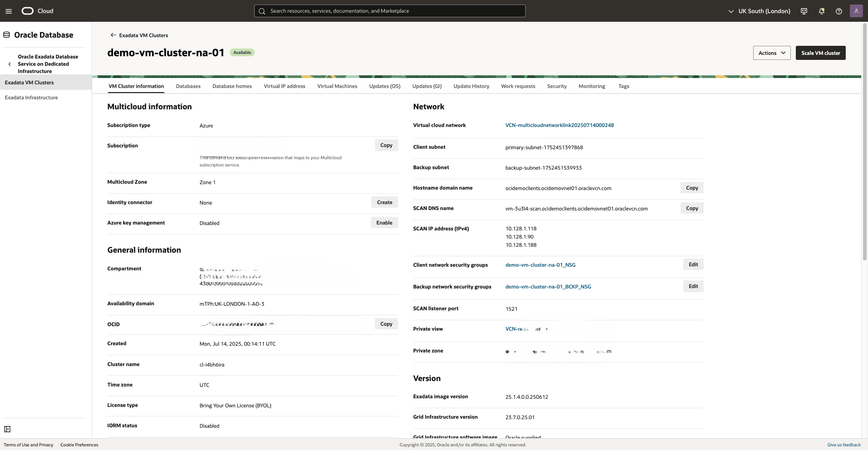Open the Actions dropdown
Image resolution: width=868 pixels, height=450 pixels.
click(x=771, y=53)
